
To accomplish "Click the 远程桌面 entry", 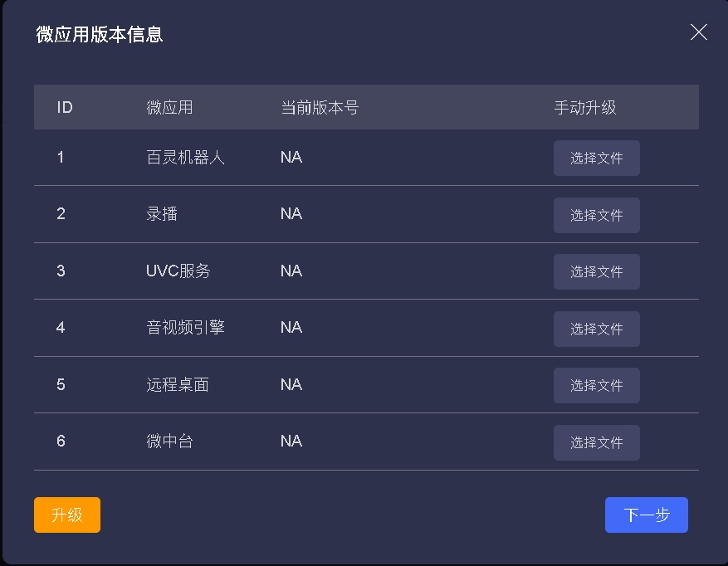I will click(177, 385).
